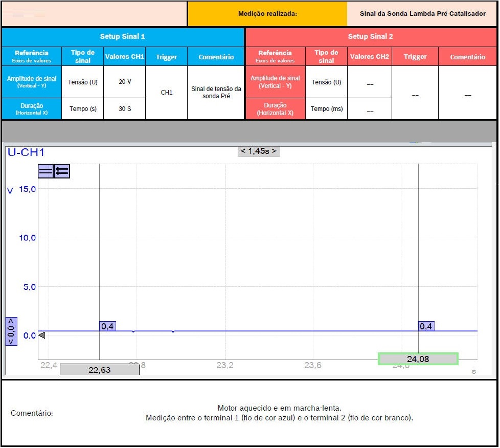This screenshot has width=500, height=448.
Task: Click the Sinal da Sonda Lambda title
Action: point(422,14)
